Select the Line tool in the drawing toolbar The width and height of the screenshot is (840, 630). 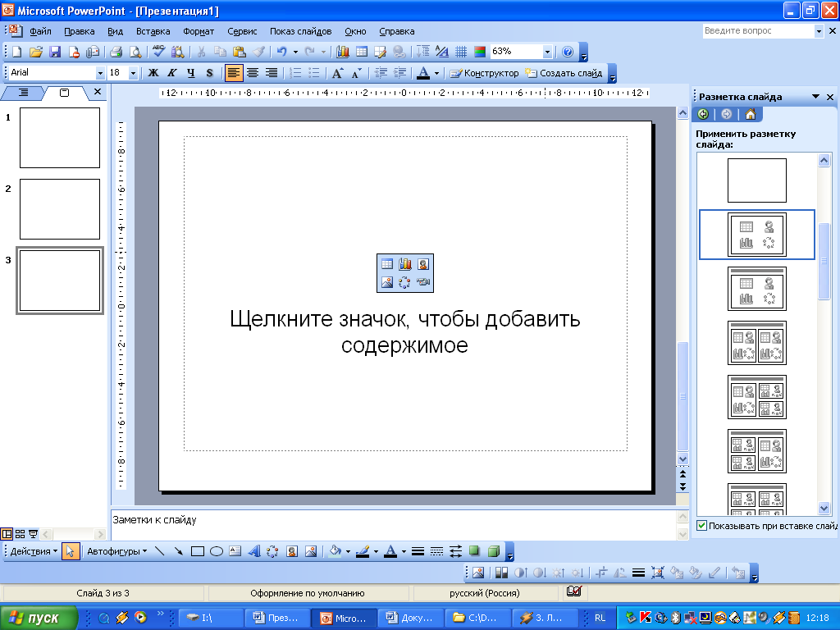tap(160, 551)
